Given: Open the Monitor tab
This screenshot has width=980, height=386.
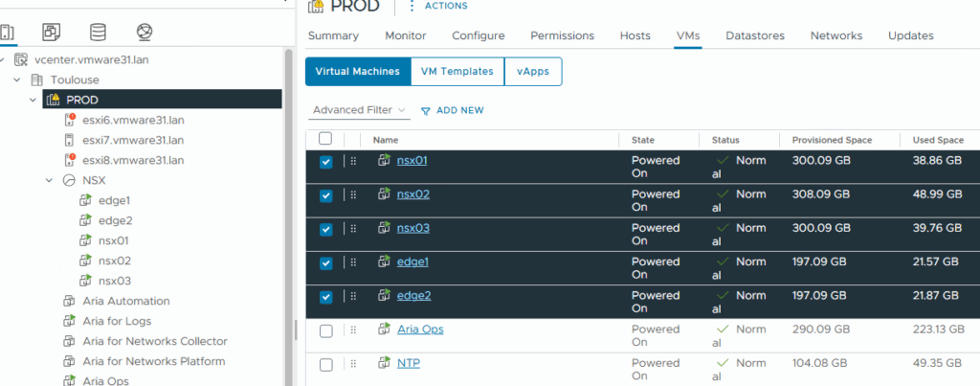Looking at the screenshot, I should click(x=406, y=35).
